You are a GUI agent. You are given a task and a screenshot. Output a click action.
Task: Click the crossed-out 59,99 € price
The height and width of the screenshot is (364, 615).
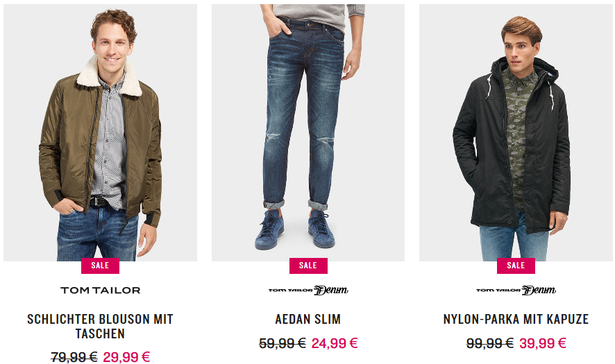tap(283, 343)
